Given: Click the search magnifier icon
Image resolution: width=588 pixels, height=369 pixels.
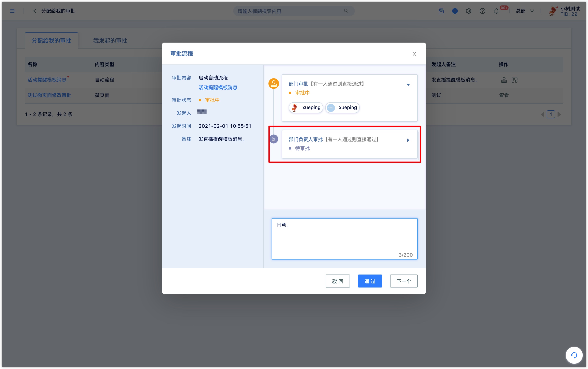Looking at the screenshot, I should (x=346, y=11).
